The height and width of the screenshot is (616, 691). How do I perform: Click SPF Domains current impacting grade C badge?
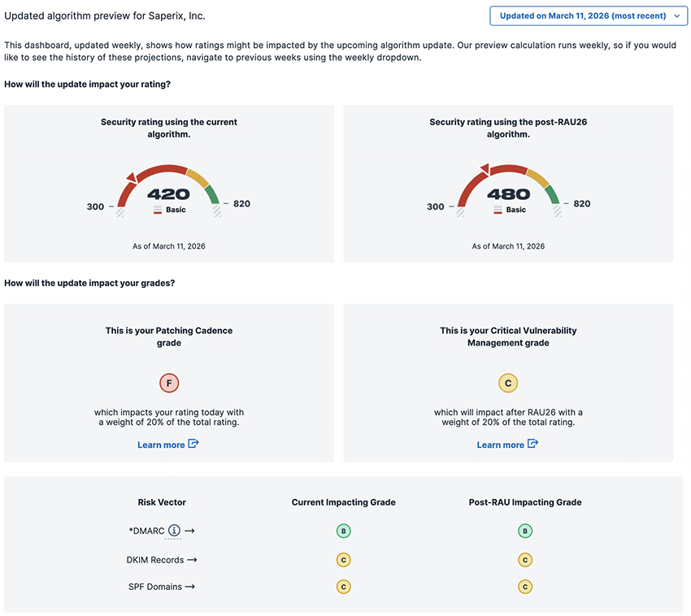[x=344, y=587]
